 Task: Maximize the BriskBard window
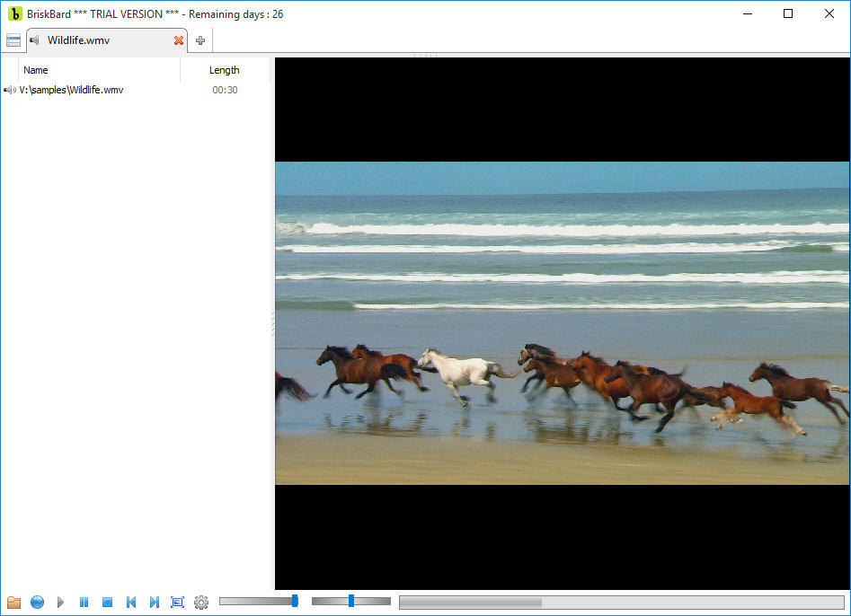788,13
